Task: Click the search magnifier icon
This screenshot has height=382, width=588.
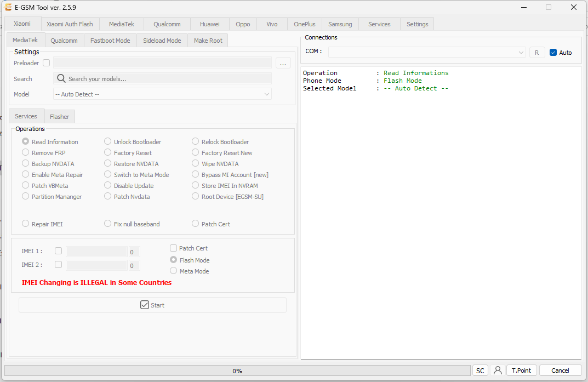Action: (x=61, y=78)
